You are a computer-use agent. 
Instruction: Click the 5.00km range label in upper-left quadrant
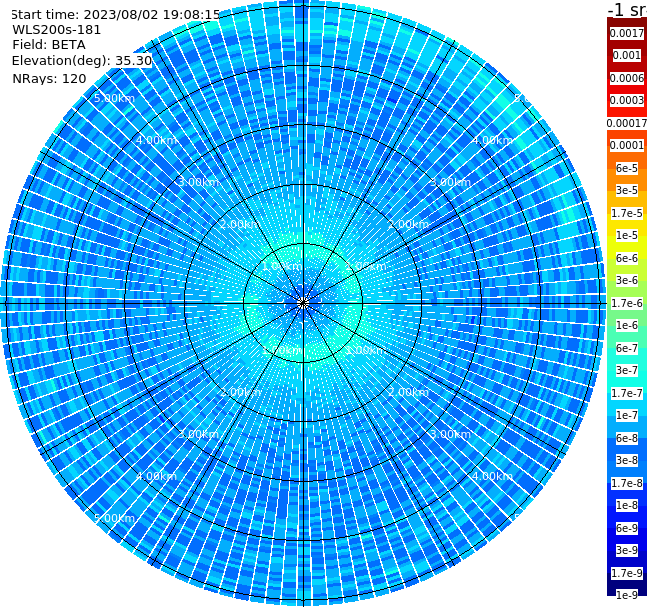click(114, 98)
